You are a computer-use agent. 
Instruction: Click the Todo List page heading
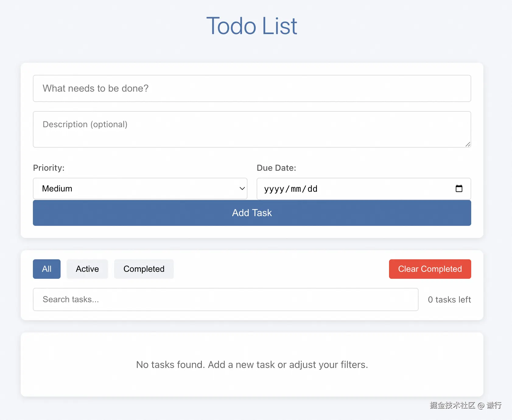coord(252,26)
